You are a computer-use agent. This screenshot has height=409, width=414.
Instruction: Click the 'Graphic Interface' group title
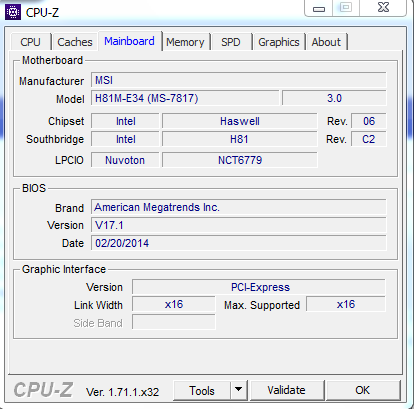pyautogui.click(x=64, y=269)
